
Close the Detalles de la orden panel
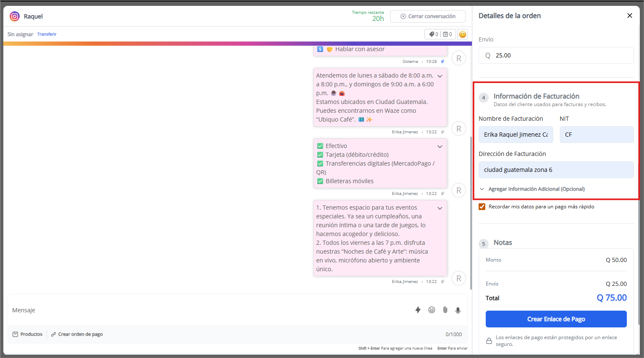[629, 16]
